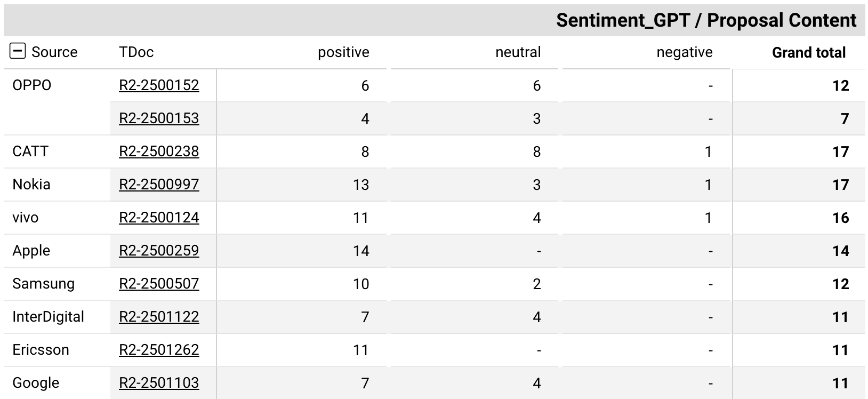This screenshot has width=868, height=399.
Task: Select the OPPO source cell
Action: tap(32, 85)
